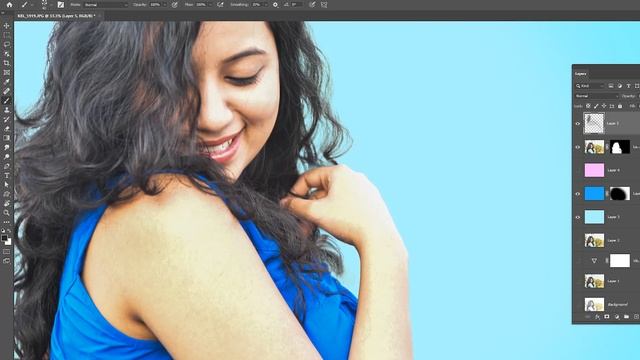This screenshot has width=640, height=360.
Task: Select the Blur tool
Action: click(7, 147)
